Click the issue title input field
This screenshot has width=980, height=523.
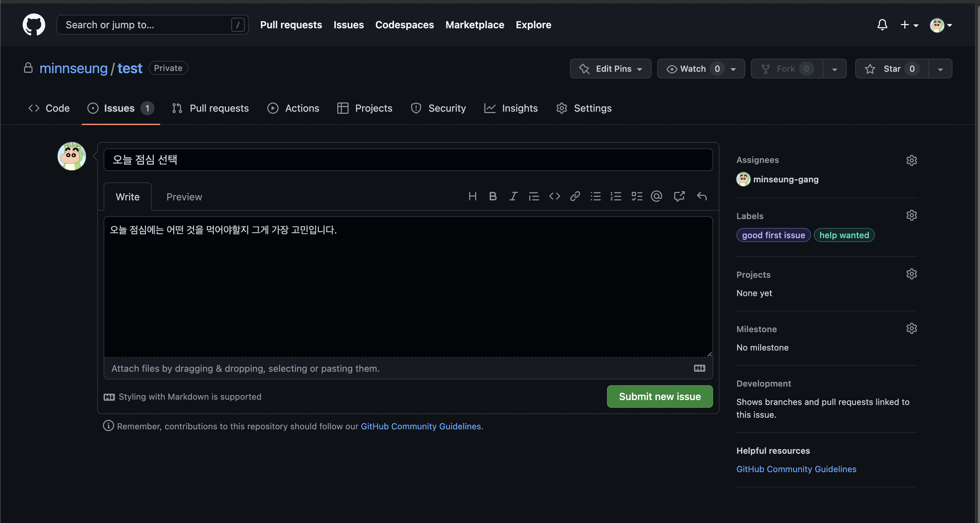(x=408, y=160)
